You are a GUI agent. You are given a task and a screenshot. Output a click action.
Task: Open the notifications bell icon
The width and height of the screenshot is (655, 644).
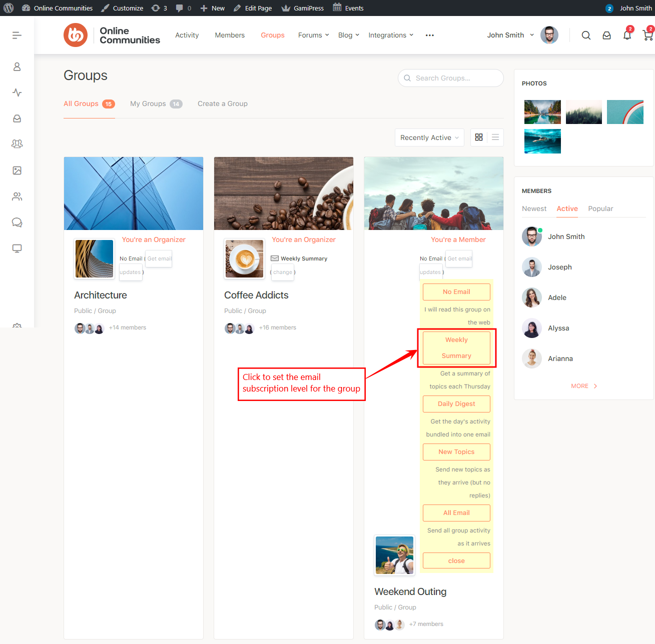(x=627, y=35)
